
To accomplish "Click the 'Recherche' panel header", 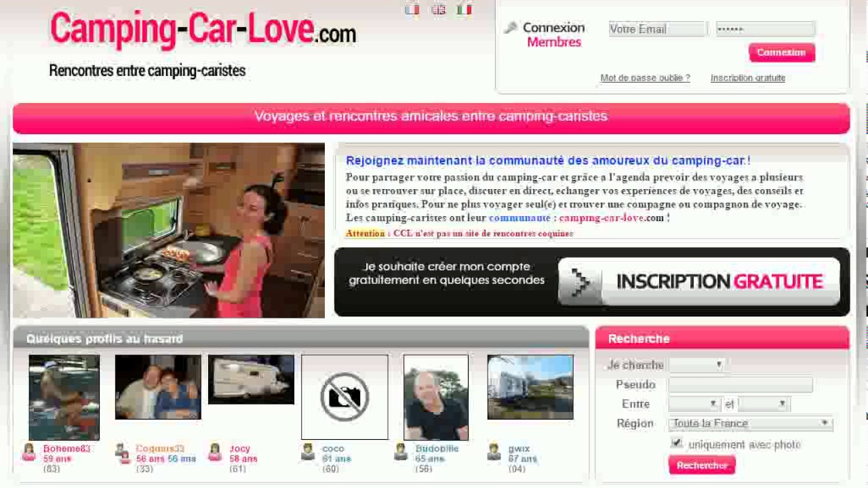I will click(x=722, y=338).
